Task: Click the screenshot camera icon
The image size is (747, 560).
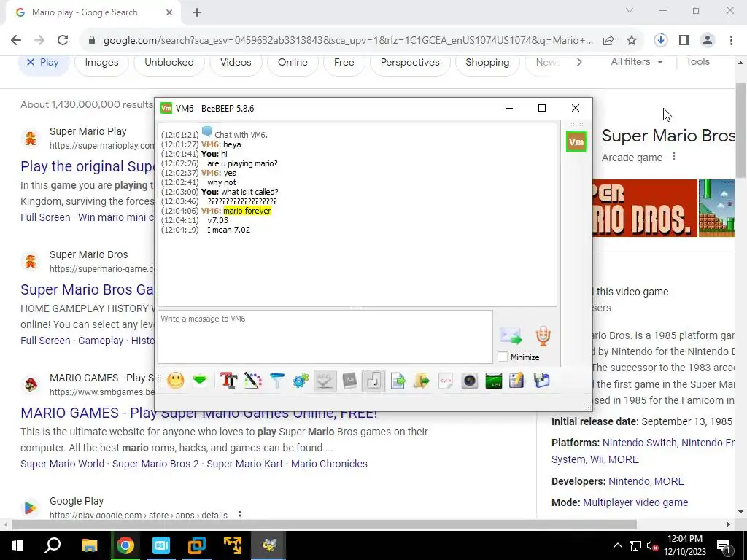Action: point(470,381)
